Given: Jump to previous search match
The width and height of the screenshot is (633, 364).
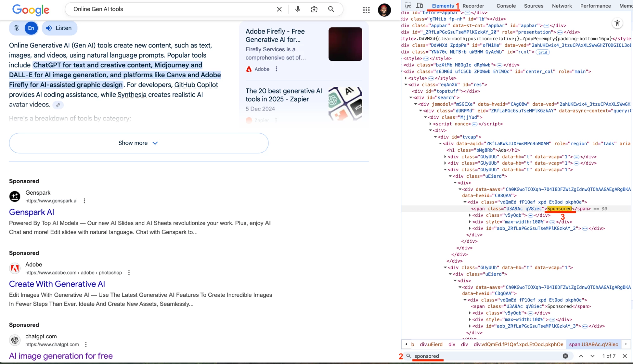Looking at the screenshot, I should pyautogui.click(x=581, y=356).
